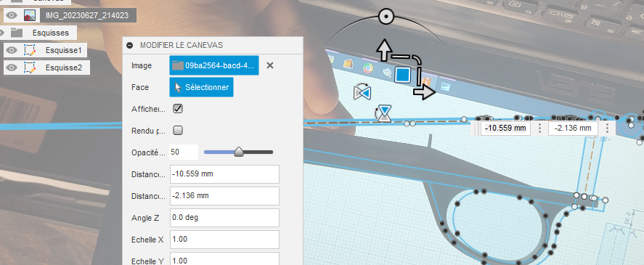This screenshot has height=265, width=644.
Task: Hide the Esquisse2 sketch
Action: (x=12, y=68)
